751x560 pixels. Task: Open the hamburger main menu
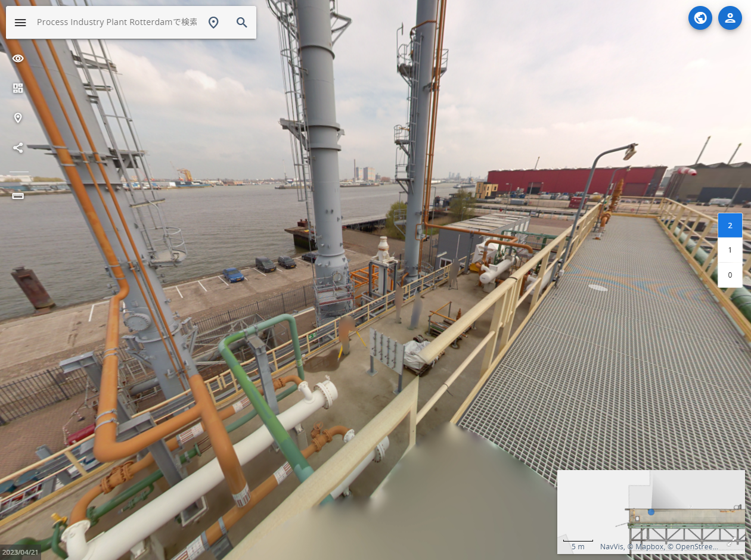click(x=20, y=23)
